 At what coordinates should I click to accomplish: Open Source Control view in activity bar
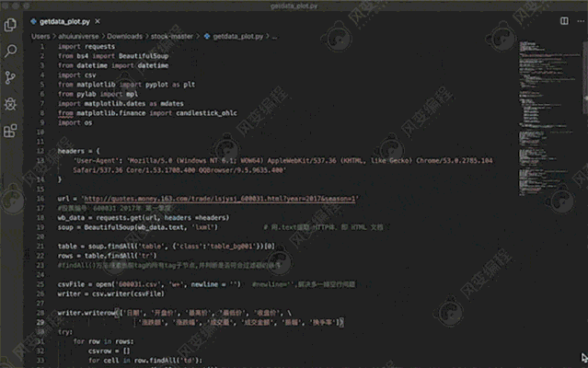[10, 77]
